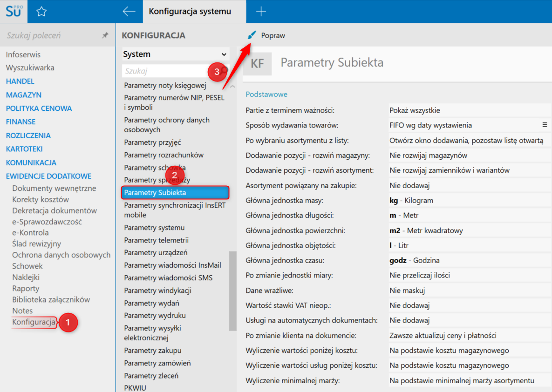Select Parametry Subiekta in the list
The image size is (552, 392).
[x=175, y=192]
